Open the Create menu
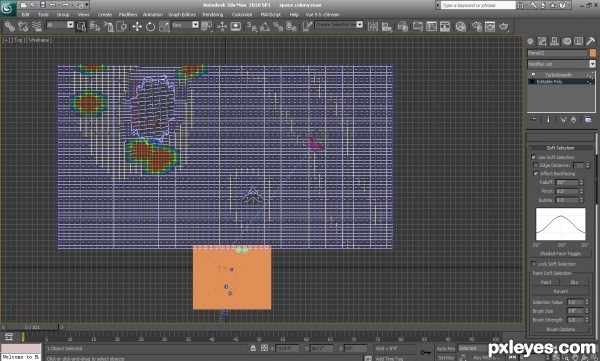This screenshot has height=361, width=600. point(105,15)
